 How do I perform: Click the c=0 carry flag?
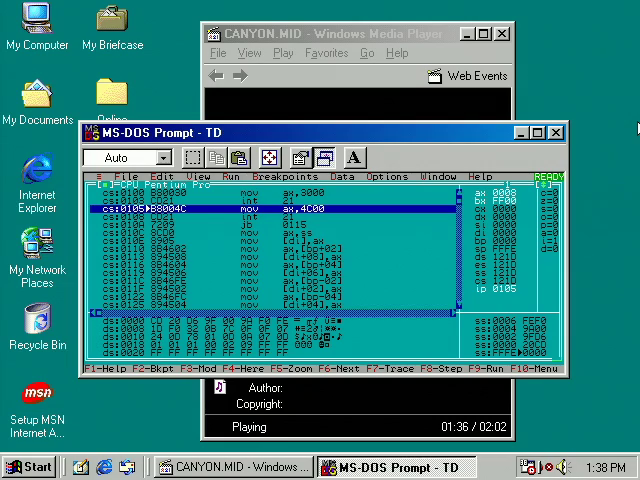549,192
